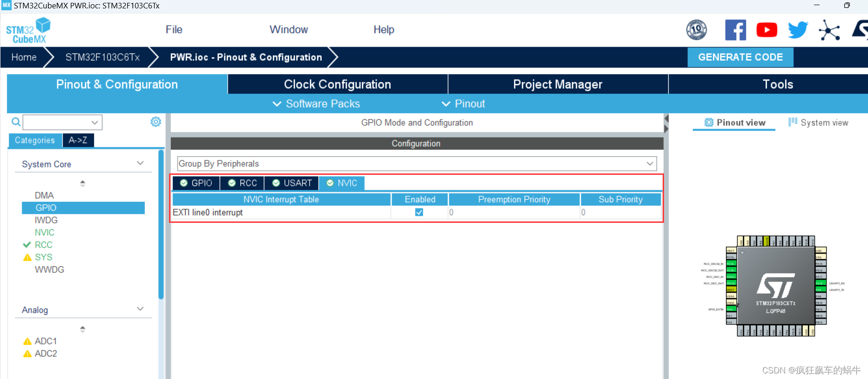
Task: Open the Group By Peripherals dropdown
Action: tap(417, 164)
